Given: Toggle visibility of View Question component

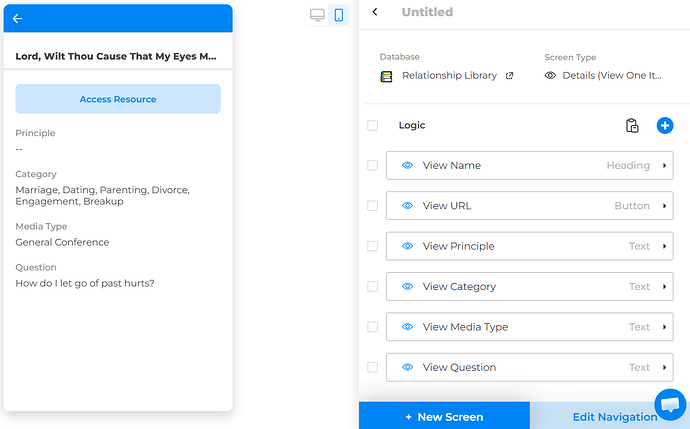Looking at the screenshot, I should 407,367.
